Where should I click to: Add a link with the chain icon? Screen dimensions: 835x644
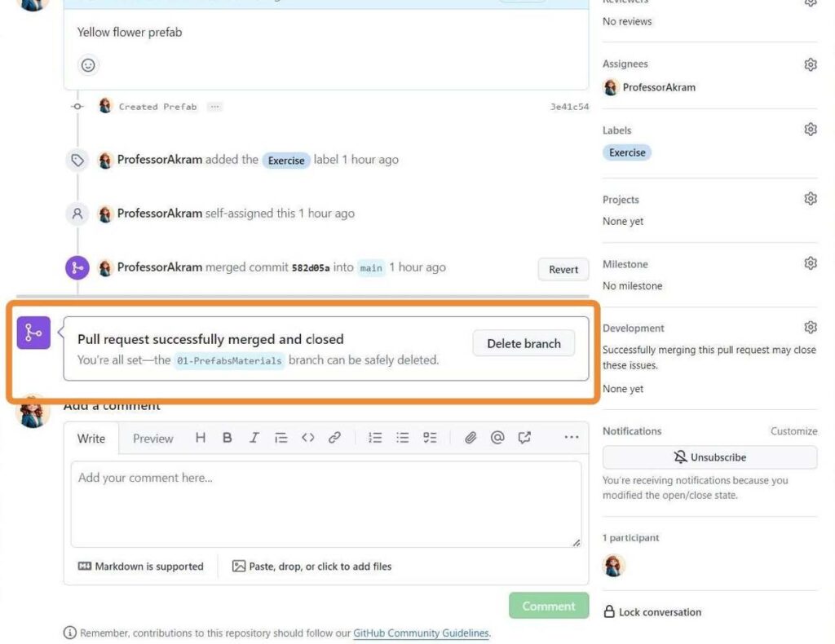click(x=334, y=438)
